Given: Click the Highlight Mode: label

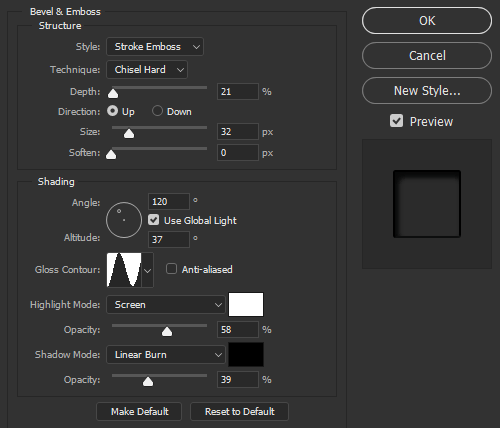Looking at the screenshot, I should (65, 305).
